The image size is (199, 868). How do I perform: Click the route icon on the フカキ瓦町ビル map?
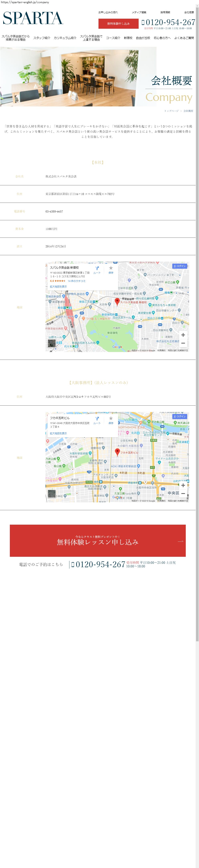[x=97, y=419]
